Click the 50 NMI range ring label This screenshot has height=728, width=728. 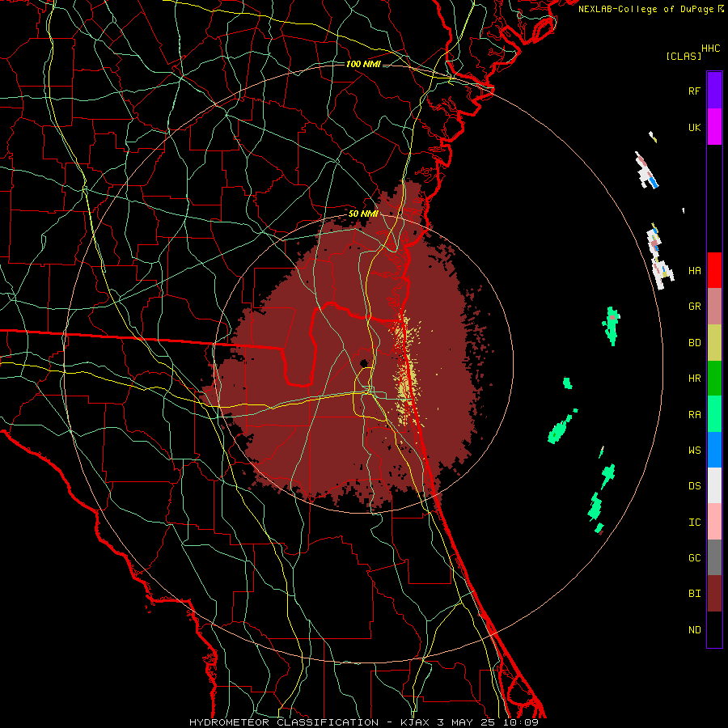tap(363, 214)
